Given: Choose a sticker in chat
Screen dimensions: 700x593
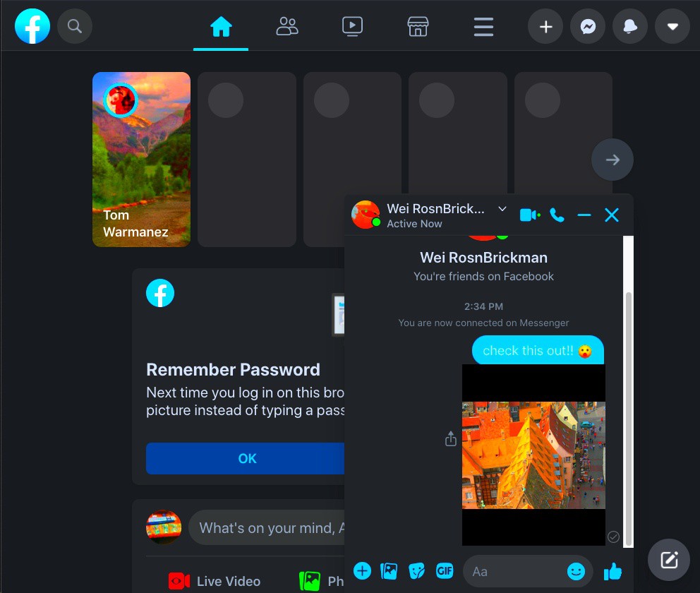Looking at the screenshot, I should (x=416, y=571).
